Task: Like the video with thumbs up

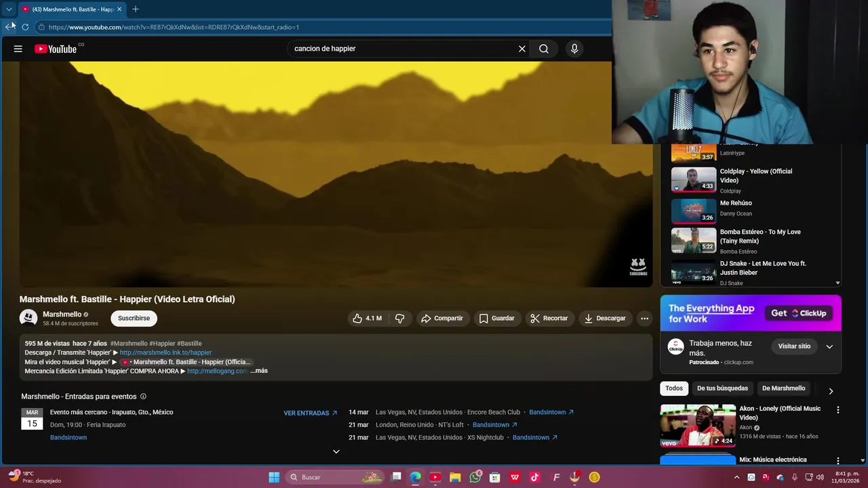Action: [x=366, y=319]
